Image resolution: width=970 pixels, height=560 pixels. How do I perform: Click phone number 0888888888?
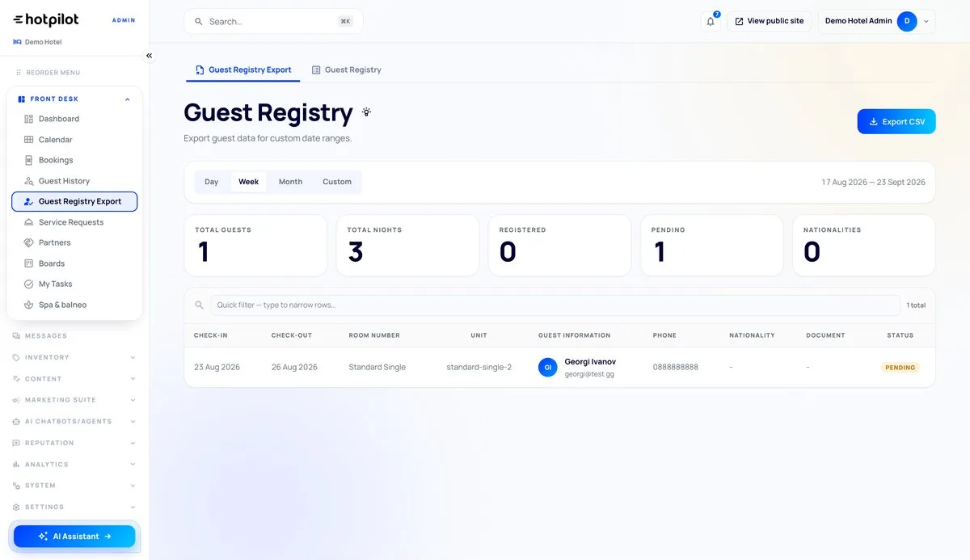pos(676,368)
